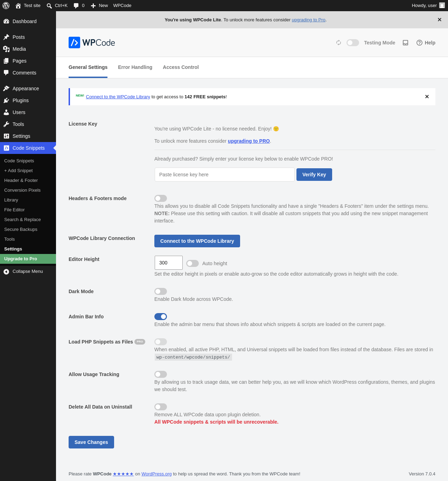Click the PRO badge beside Load PHP Snippets
Image resolution: width=448 pixels, height=481 pixels.
tap(140, 342)
